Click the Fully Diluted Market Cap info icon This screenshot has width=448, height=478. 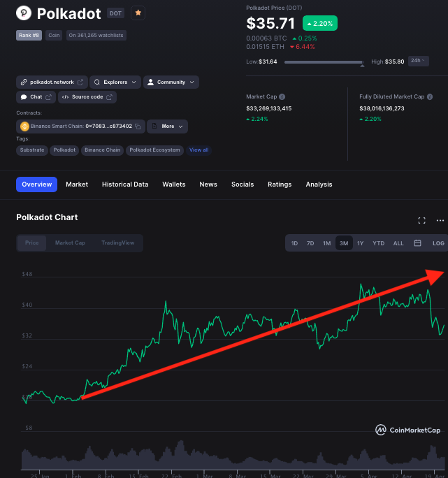(x=430, y=96)
